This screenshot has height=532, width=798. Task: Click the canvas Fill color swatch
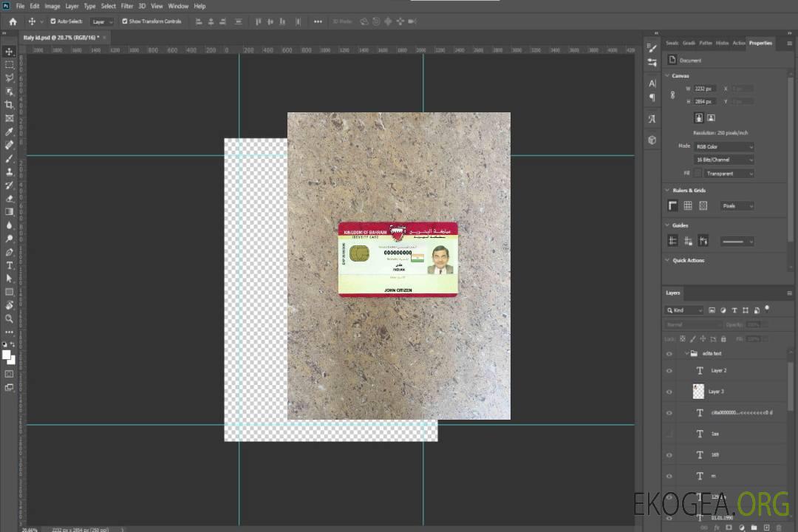click(x=698, y=174)
